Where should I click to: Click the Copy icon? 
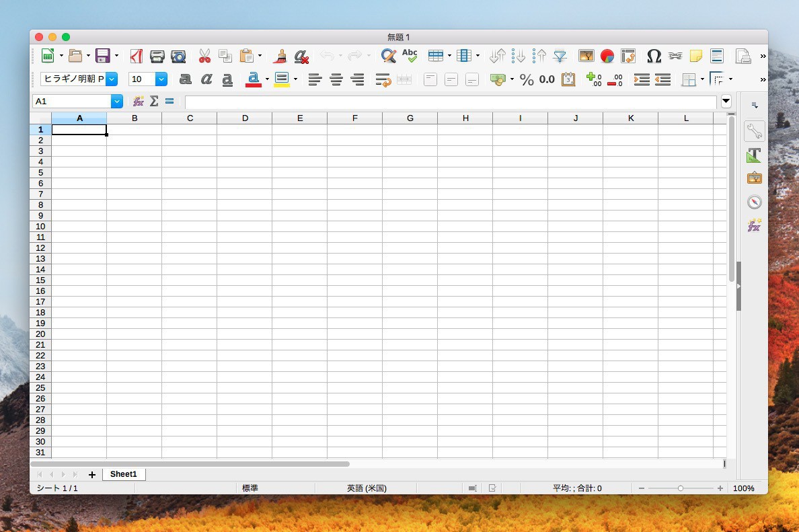pyautogui.click(x=225, y=56)
